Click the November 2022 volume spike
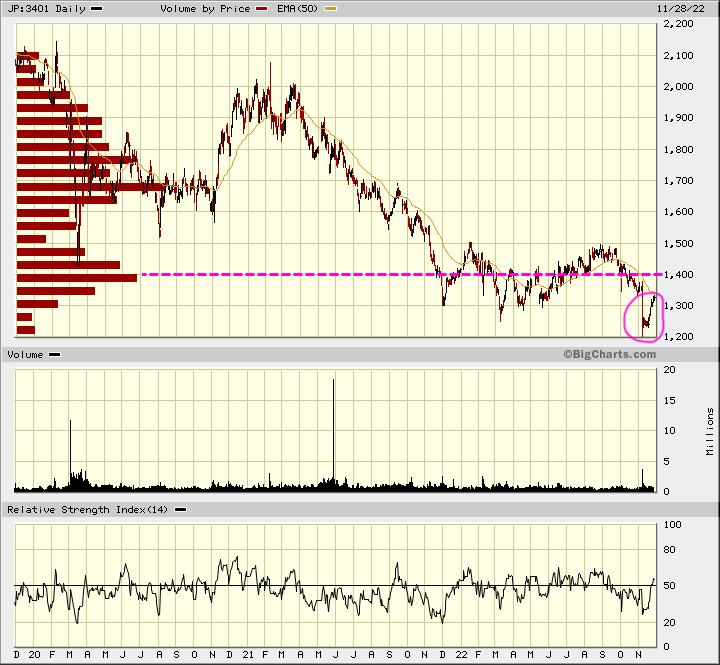720x665 pixels. (642, 479)
